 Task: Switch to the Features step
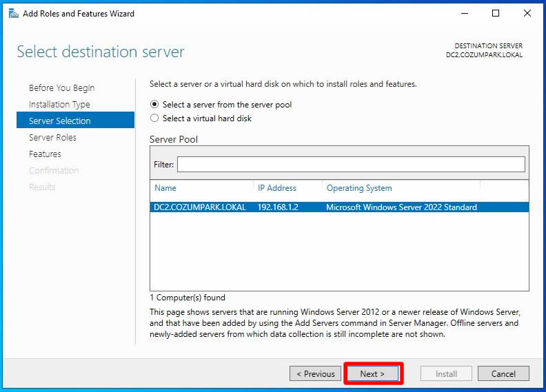coord(45,154)
